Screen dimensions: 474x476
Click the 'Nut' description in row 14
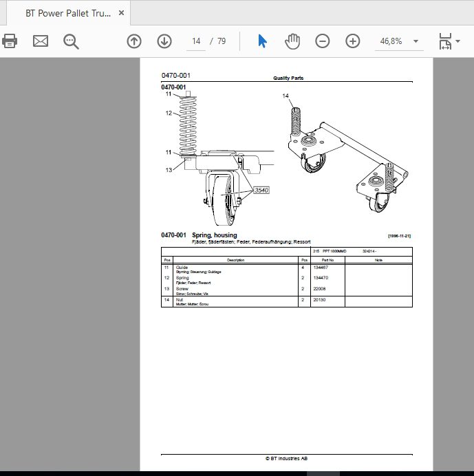(180, 300)
